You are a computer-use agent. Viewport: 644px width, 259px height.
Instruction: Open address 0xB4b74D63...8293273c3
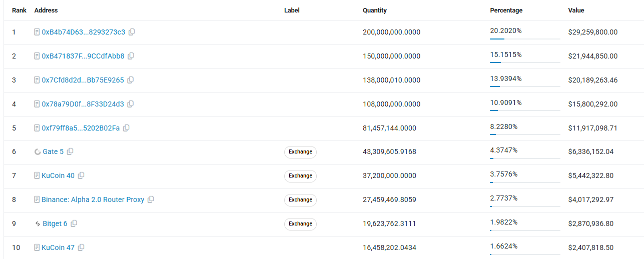pos(84,32)
